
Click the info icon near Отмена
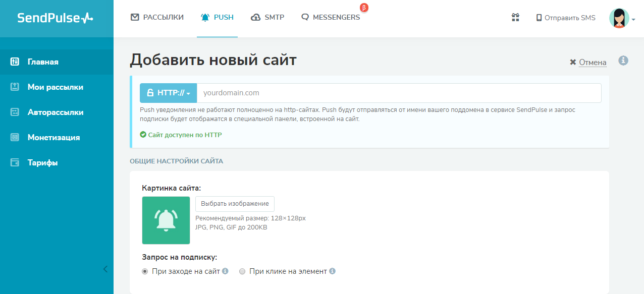tap(623, 61)
